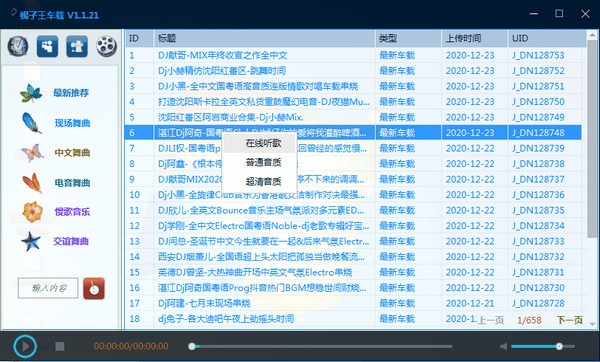
Task: Select row 3 DJ小黑-全中文国粤语高音质连版情歌对唱车载串烧
Action: [x=353, y=86]
